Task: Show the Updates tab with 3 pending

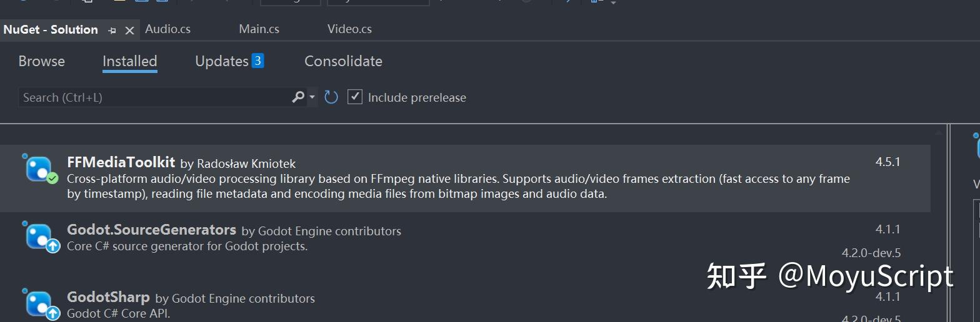Action: (x=229, y=61)
